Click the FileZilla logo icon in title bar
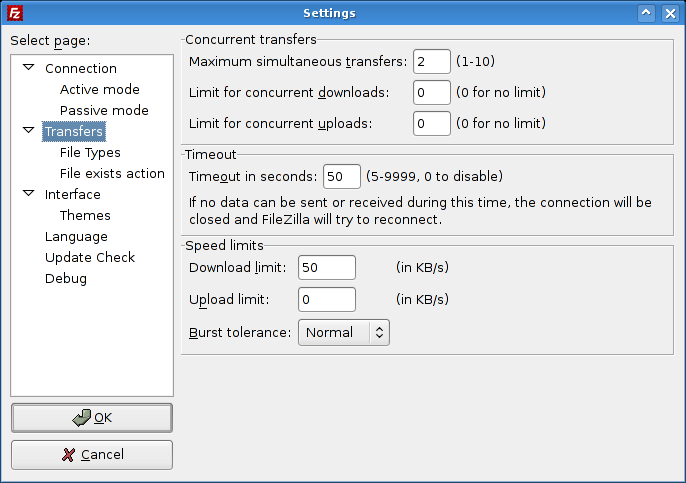The image size is (686, 483). coord(15,13)
